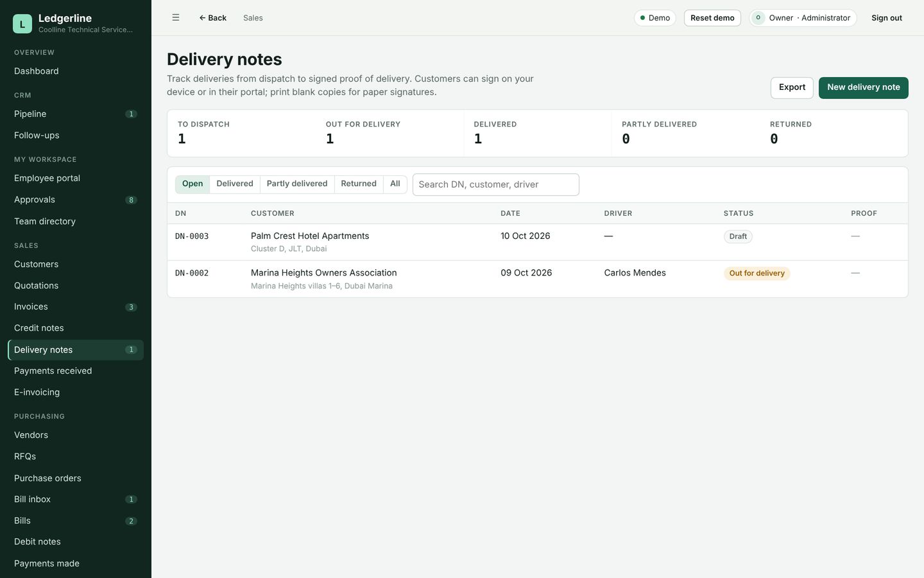Open Vendors in sidebar
Viewport: 924px width, 578px height.
(x=76, y=435)
